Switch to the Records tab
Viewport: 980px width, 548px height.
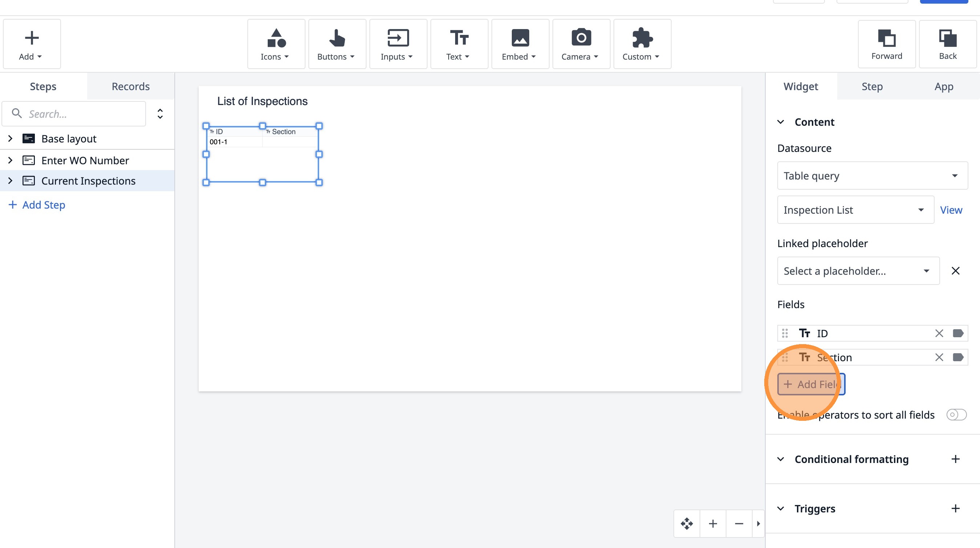point(130,86)
